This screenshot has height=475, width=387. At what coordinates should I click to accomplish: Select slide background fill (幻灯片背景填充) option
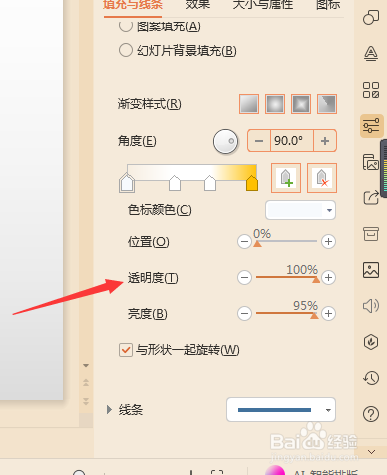(x=126, y=50)
